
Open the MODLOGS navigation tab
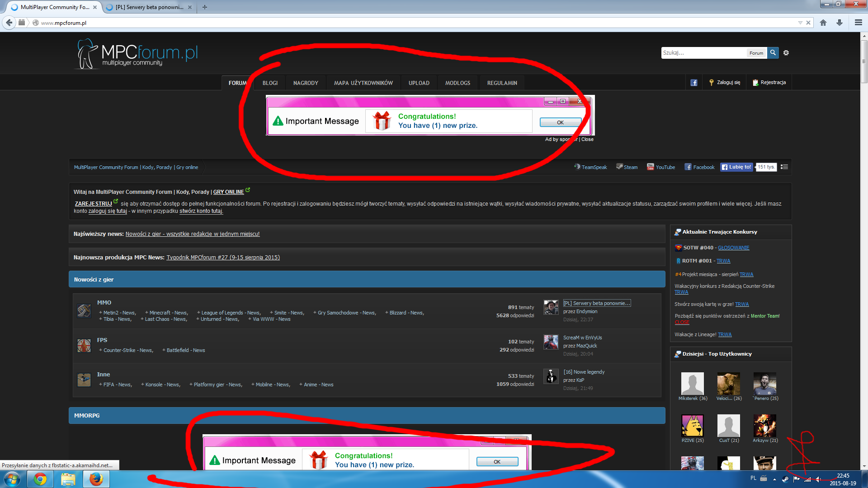tap(458, 83)
